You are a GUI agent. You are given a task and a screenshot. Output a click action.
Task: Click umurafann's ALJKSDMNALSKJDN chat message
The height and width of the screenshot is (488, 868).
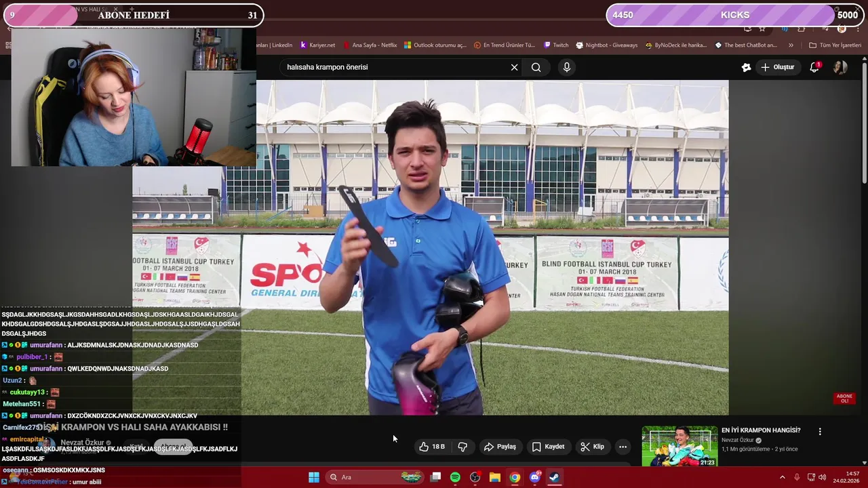click(x=133, y=345)
